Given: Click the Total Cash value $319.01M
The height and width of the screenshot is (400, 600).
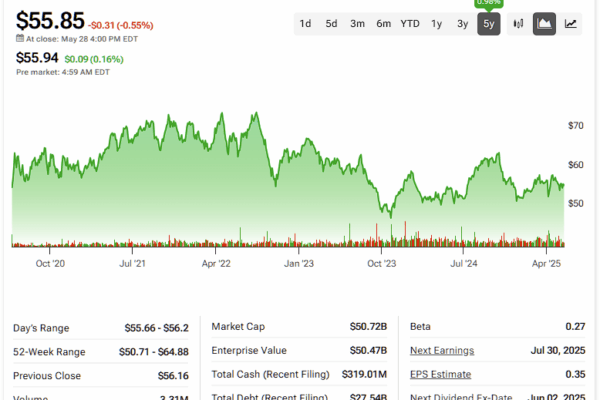Looking at the screenshot, I should coord(364,374).
